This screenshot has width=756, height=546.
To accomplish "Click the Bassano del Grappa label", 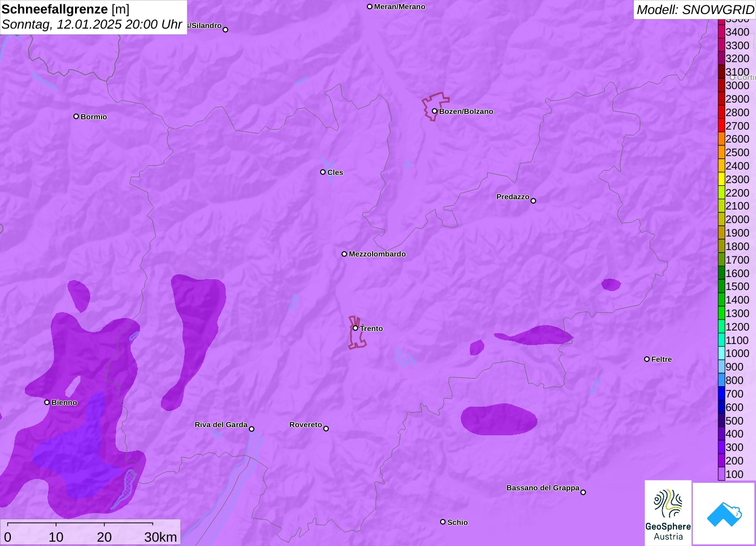I will (x=543, y=488).
